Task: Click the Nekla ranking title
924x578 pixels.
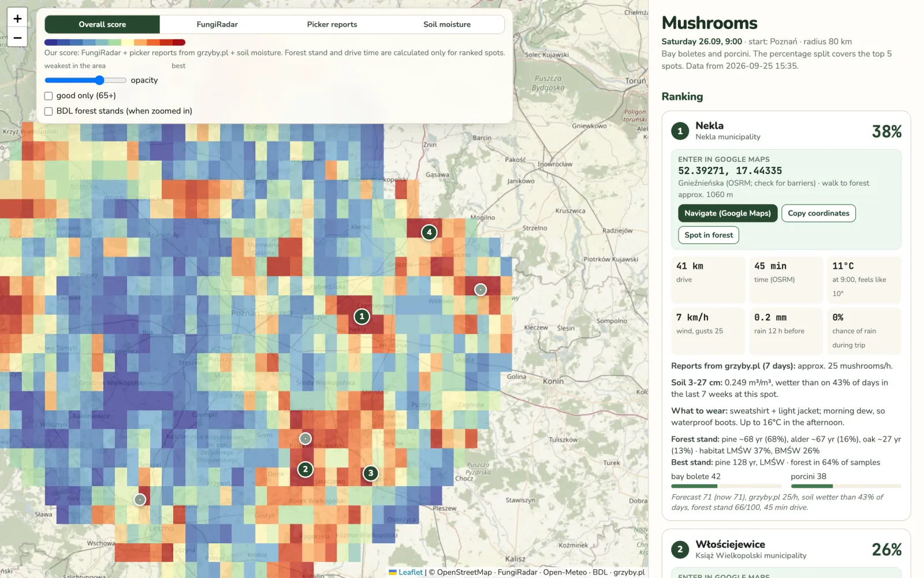Action: 709,125
